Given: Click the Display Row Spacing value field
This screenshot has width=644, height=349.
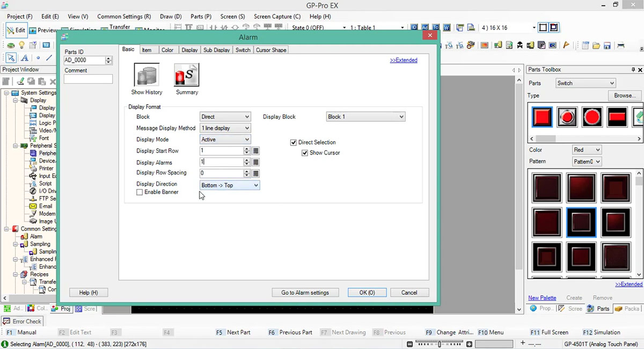Looking at the screenshot, I should point(221,173).
